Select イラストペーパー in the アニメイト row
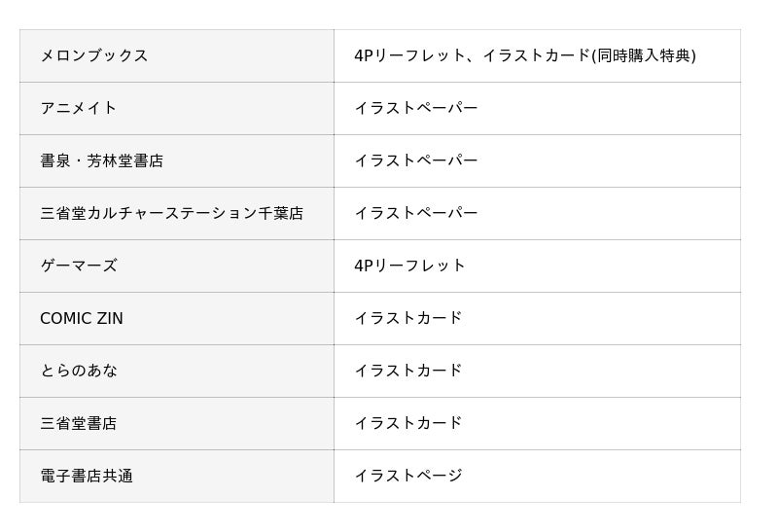This screenshot has height=532, width=778. click(x=416, y=108)
